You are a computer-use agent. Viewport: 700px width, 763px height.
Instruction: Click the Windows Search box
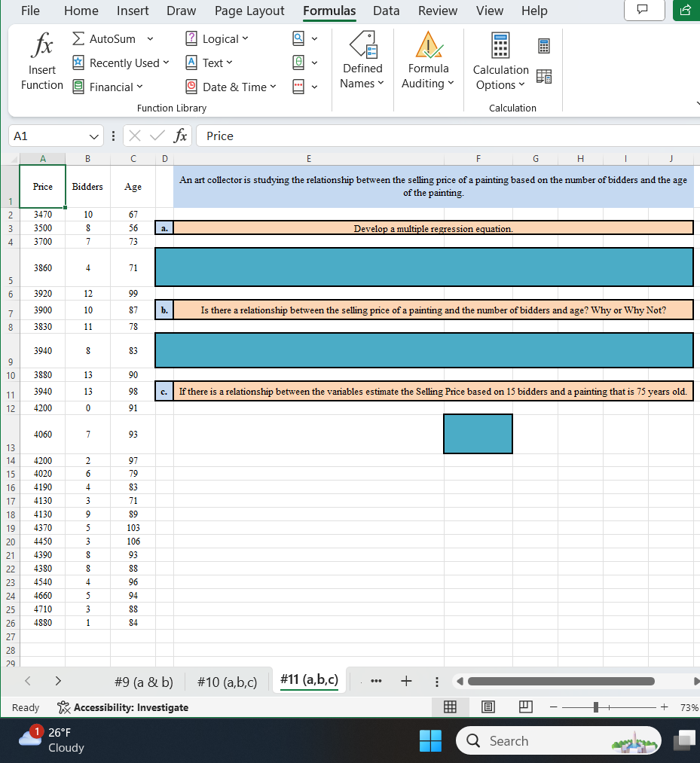coord(558,740)
